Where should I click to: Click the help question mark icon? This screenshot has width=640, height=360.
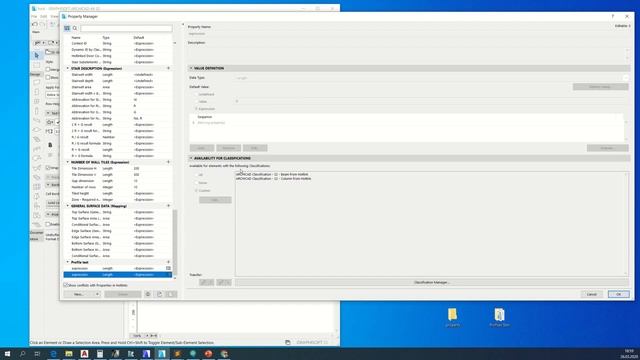[x=612, y=16]
